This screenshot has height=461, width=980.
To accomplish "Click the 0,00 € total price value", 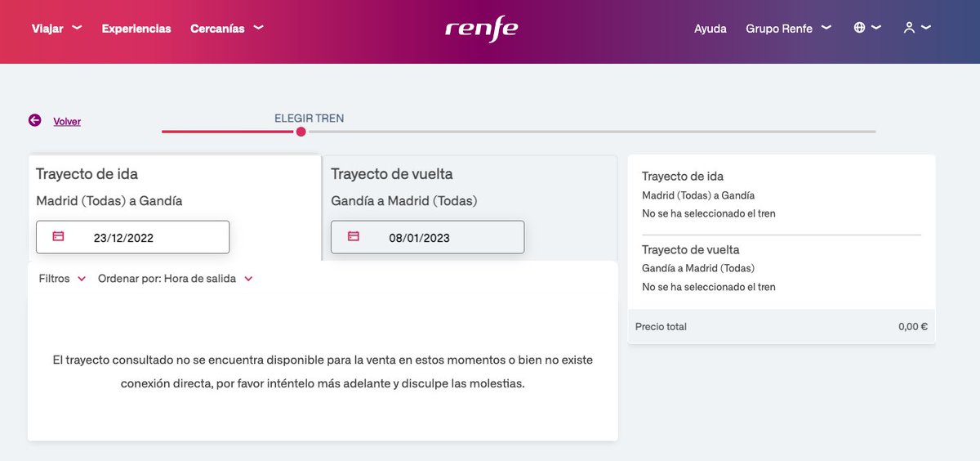I will coord(913,327).
